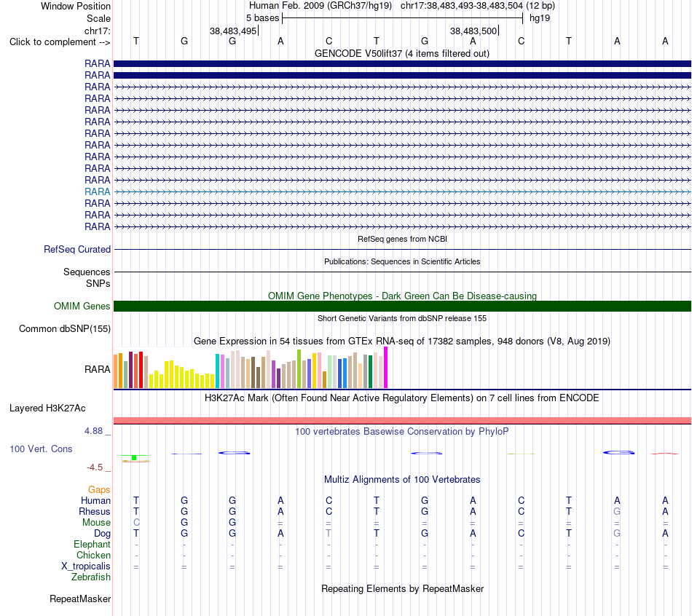
Task: Open "Short Genetic Variants from dbSNP release 155"
Action: pyautogui.click(x=401, y=318)
